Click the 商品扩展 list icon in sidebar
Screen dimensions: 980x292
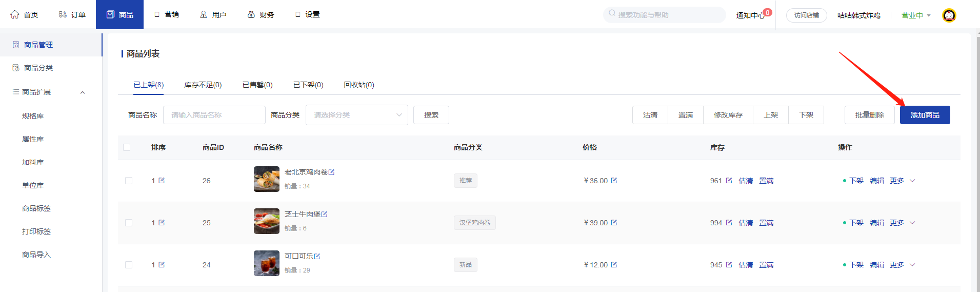[x=16, y=92]
